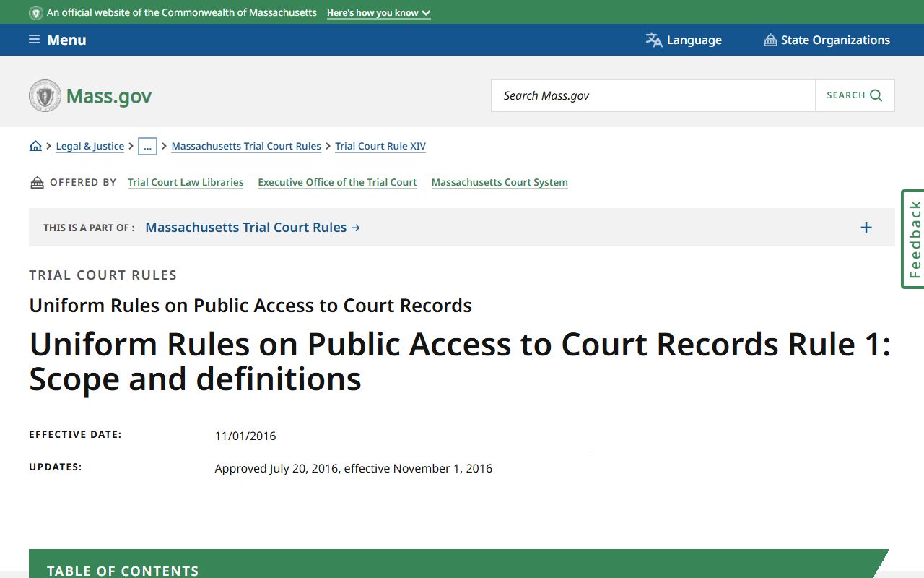Image resolution: width=924 pixels, height=578 pixels.
Task: Click 'Approved July 20, 2016' updates text
Action: [x=276, y=468]
